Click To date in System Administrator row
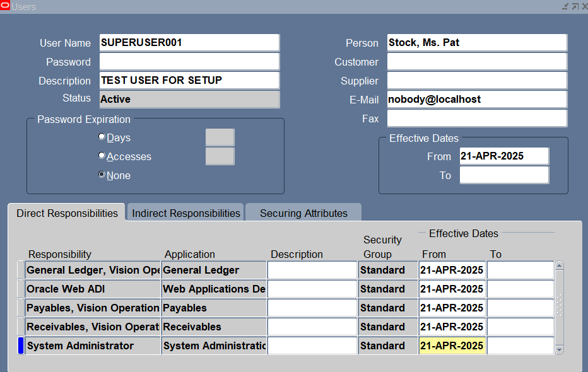This screenshot has width=588, height=372. [x=520, y=346]
